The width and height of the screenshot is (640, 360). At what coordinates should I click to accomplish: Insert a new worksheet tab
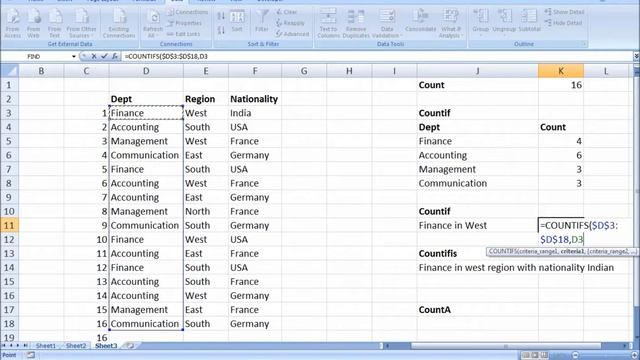(130, 346)
